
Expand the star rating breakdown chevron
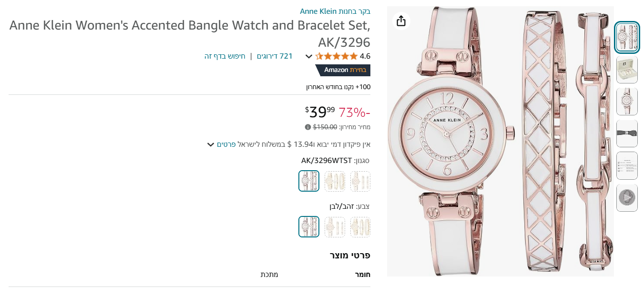tap(309, 57)
